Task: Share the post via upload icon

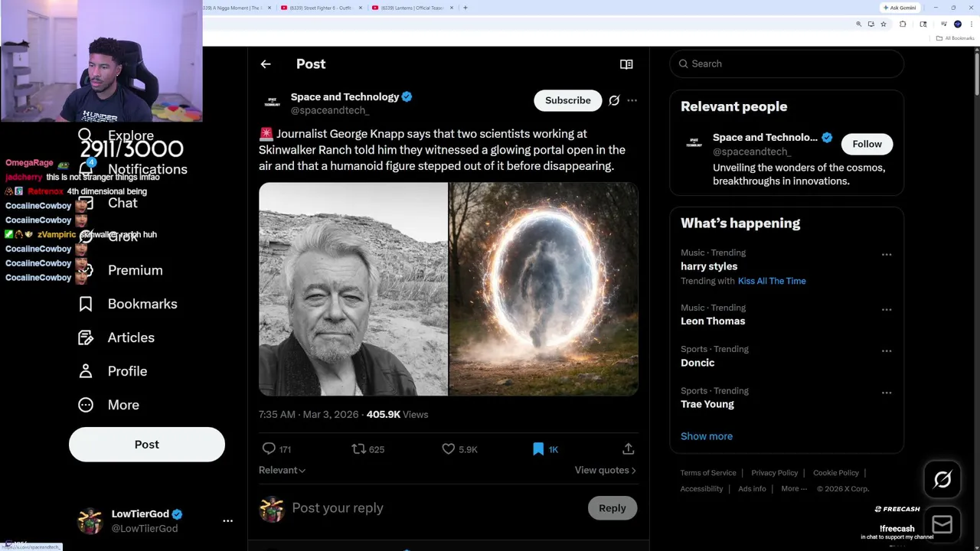Action: pyautogui.click(x=628, y=448)
